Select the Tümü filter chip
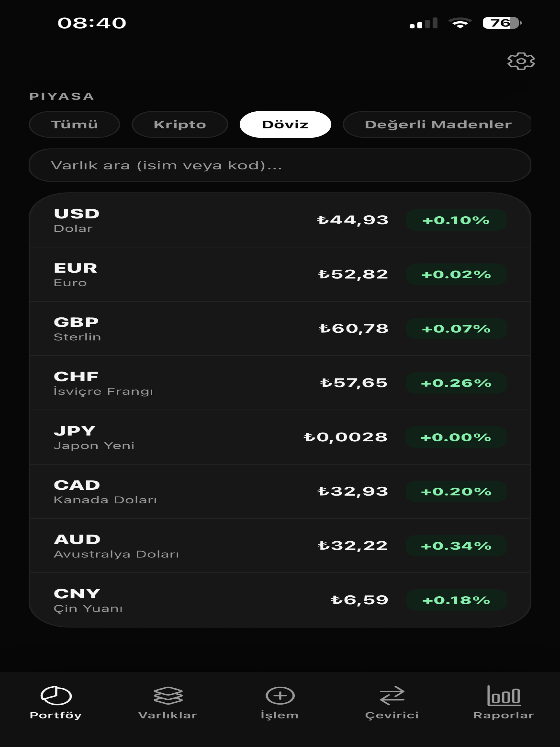560x747 pixels. coord(74,124)
